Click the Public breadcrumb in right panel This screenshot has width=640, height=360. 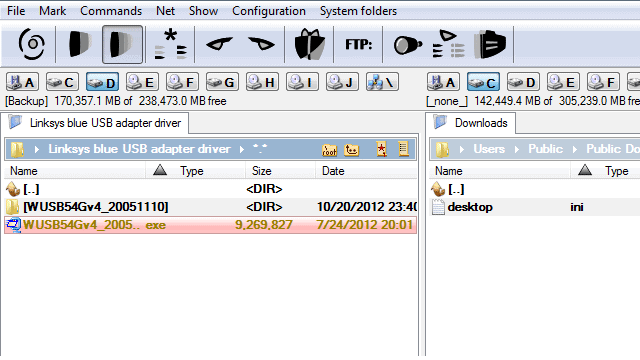pyautogui.click(x=545, y=149)
